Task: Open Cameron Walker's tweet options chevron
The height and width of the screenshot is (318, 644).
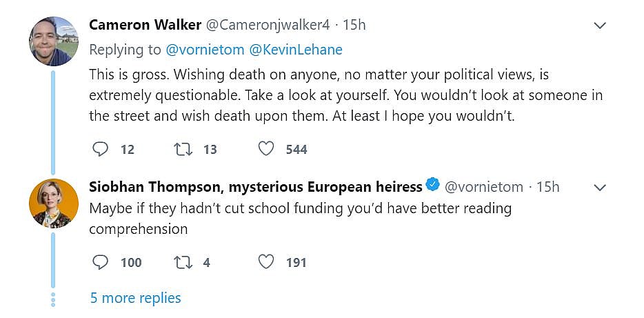Action: point(600,26)
